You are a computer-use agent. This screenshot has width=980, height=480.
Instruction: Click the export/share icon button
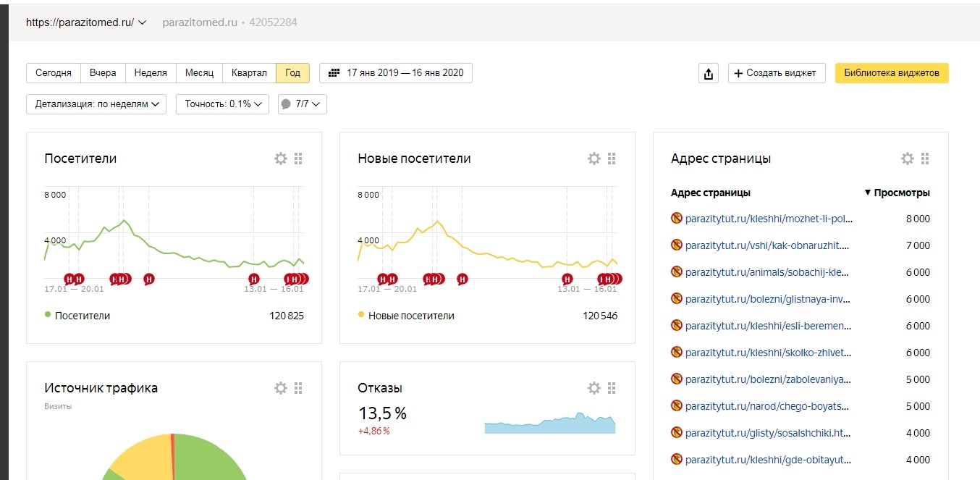click(709, 73)
